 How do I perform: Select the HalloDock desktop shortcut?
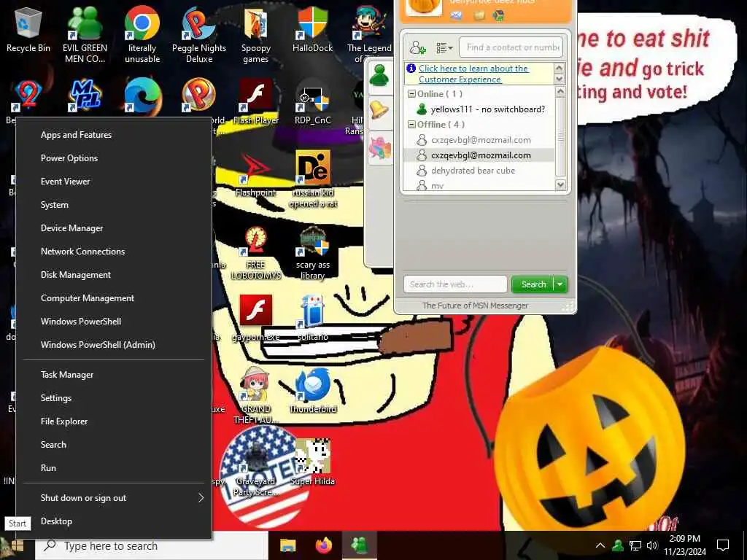tap(312, 29)
